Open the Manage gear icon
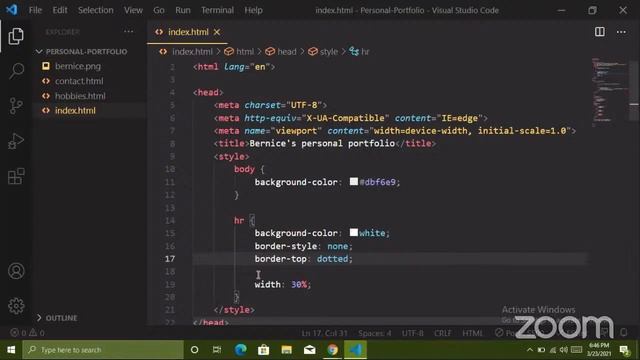The width and height of the screenshot is (640, 360). click(x=16, y=306)
